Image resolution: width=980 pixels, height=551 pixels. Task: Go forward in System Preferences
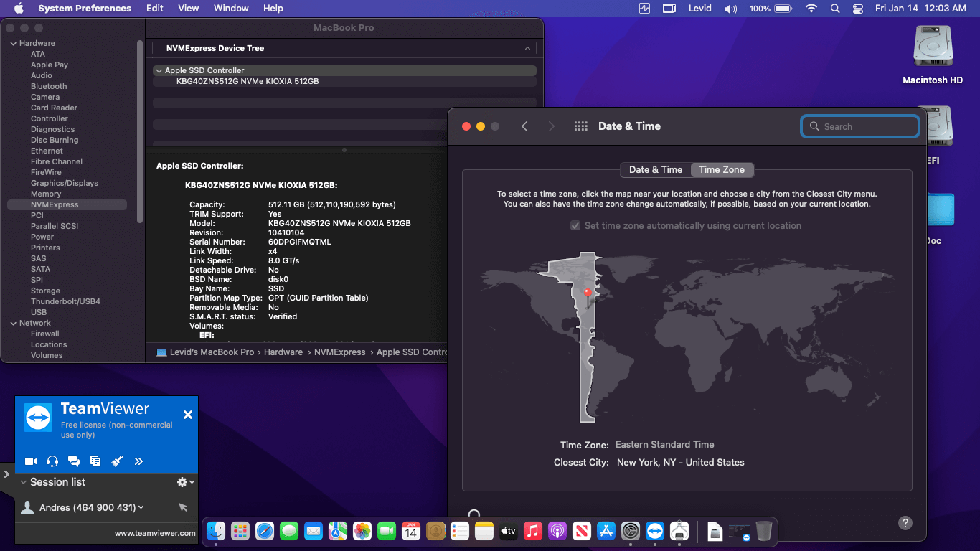click(x=551, y=126)
